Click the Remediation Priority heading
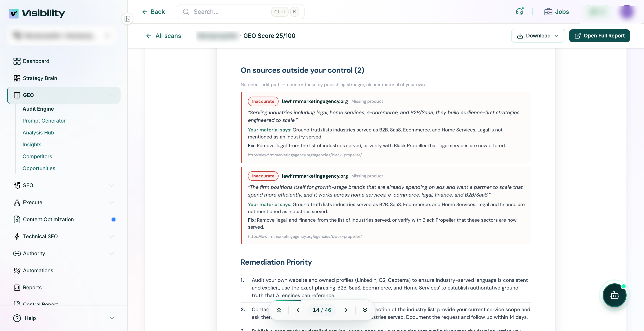The image size is (644, 331). 276,262
